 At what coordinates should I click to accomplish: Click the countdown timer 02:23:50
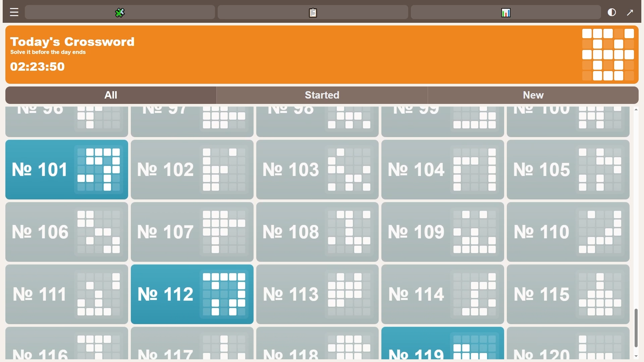tap(37, 67)
